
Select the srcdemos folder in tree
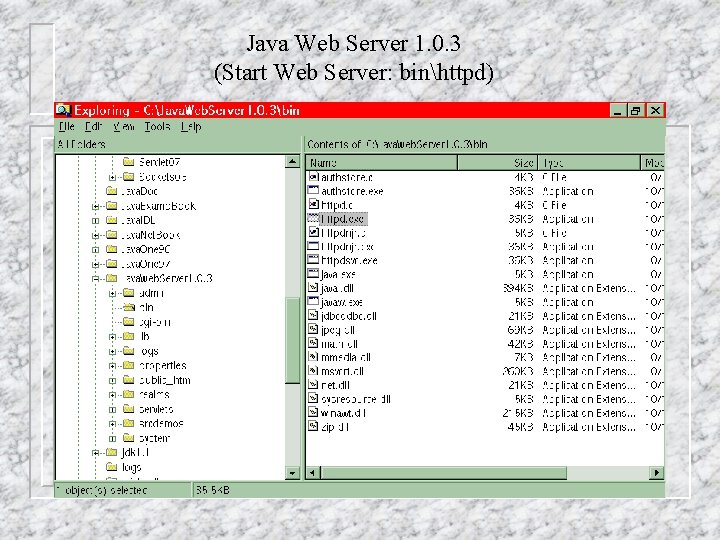(x=161, y=423)
